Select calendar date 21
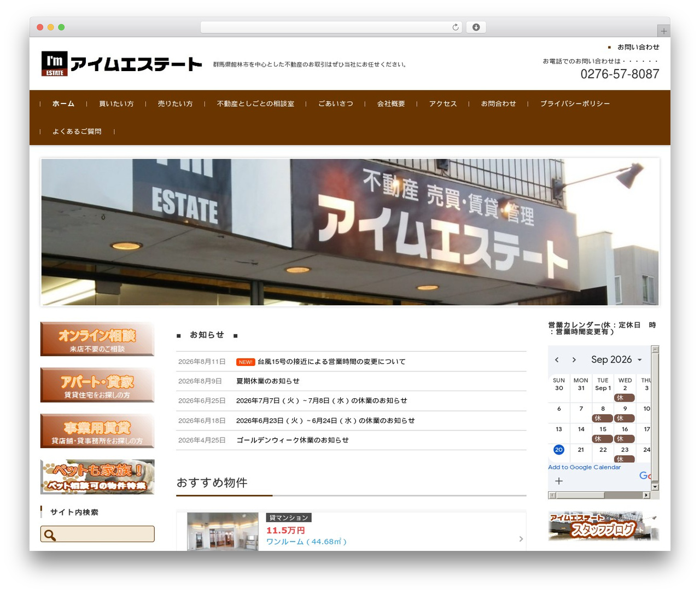 pyautogui.click(x=581, y=450)
